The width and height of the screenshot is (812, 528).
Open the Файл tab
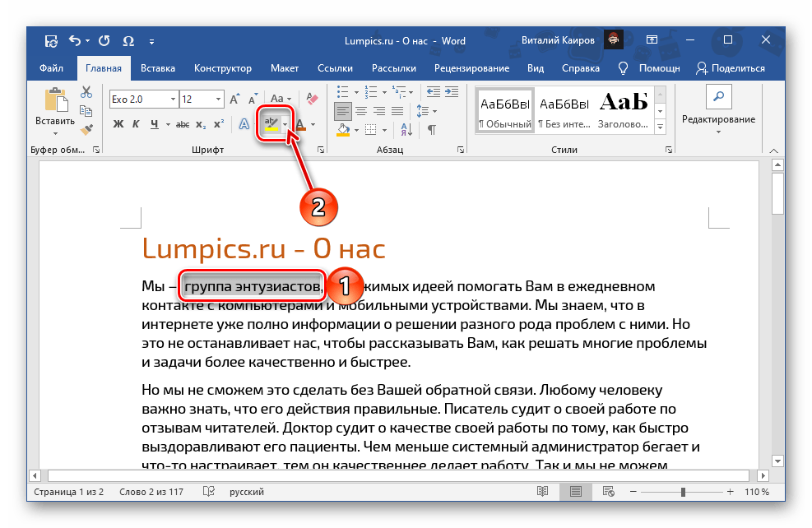51,67
